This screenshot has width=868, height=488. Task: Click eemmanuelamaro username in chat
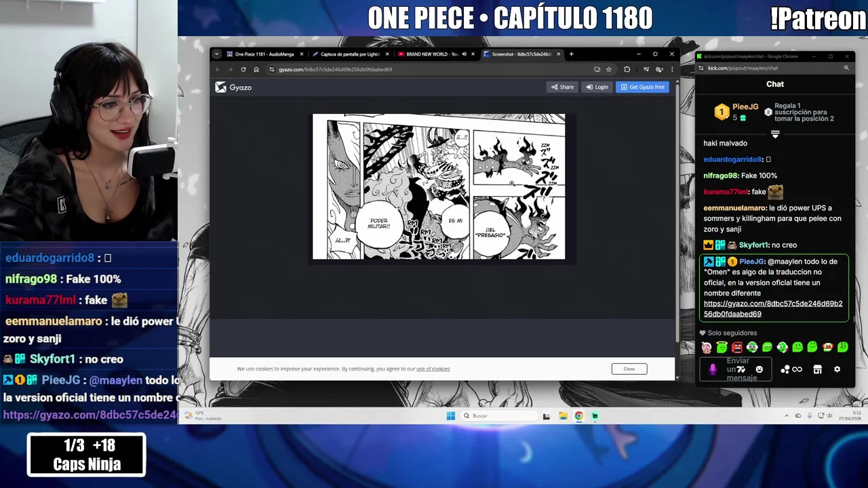click(734, 208)
